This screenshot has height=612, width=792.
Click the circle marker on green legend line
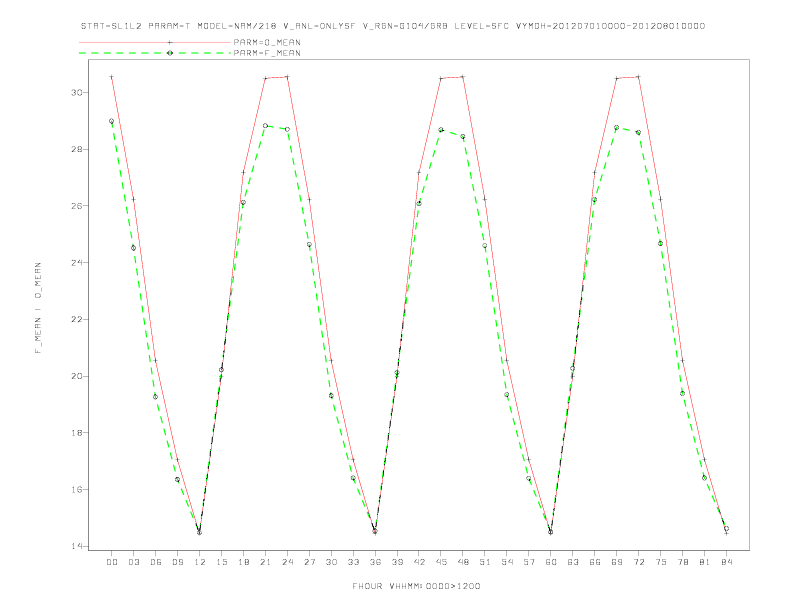tap(170, 53)
